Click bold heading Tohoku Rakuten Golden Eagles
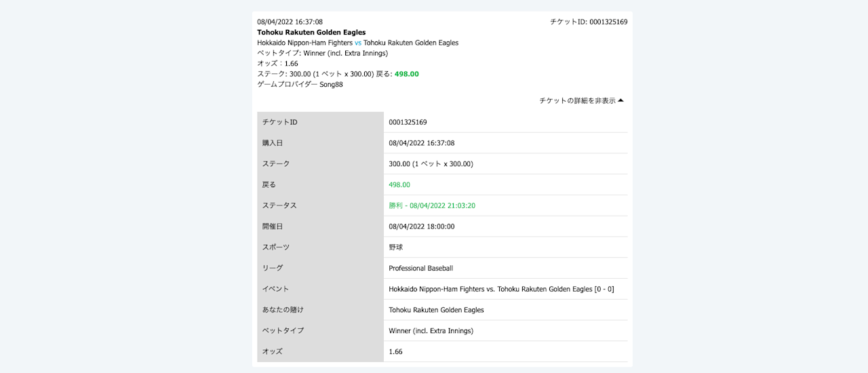Image resolution: width=868 pixels, height=373 pixels. pyautogui.click(x=311, y=32)
